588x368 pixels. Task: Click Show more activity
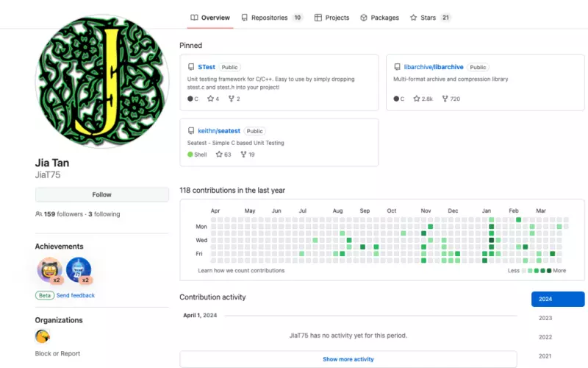[x=348, y=359]
